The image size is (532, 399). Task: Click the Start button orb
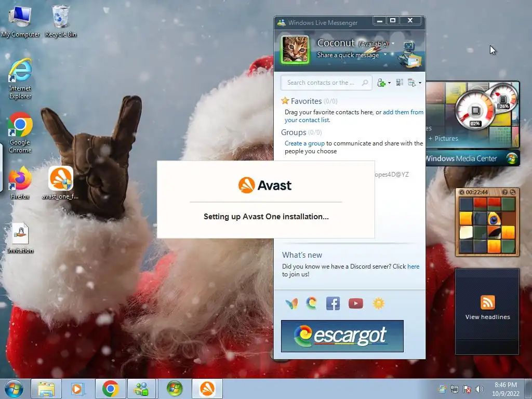pyautogui.click(x=14, y=389)
